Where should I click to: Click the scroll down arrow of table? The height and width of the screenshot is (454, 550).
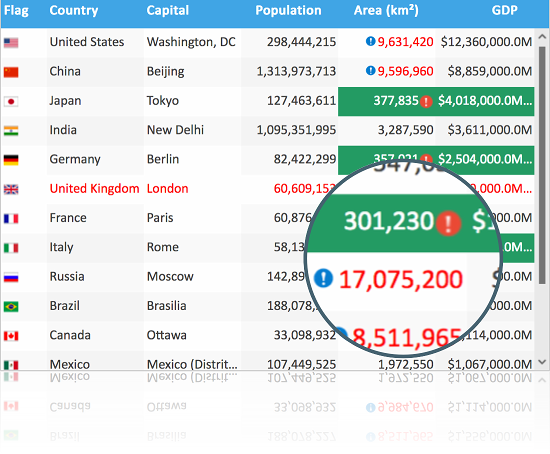(542, 362)
